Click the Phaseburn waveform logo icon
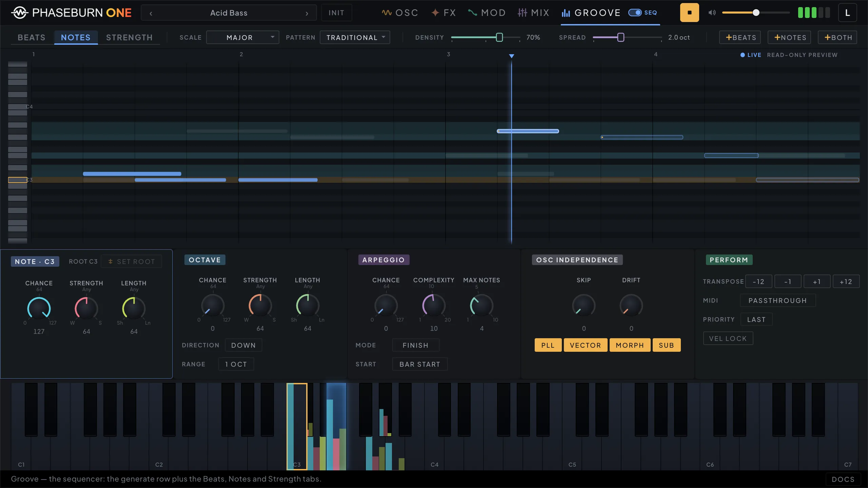This screenshot has width=868, height=488. [20, 13]
